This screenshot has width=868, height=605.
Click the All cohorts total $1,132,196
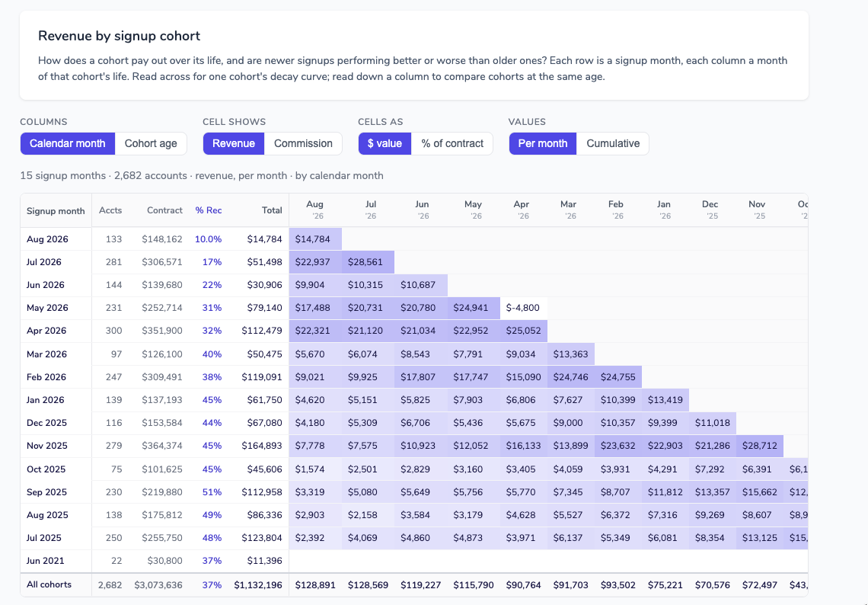click(x=258, y=585)
